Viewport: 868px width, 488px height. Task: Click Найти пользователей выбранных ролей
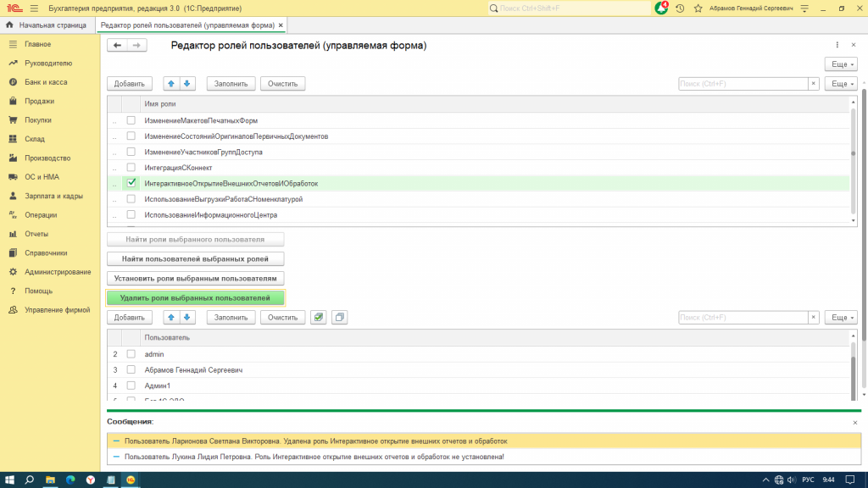196,259
